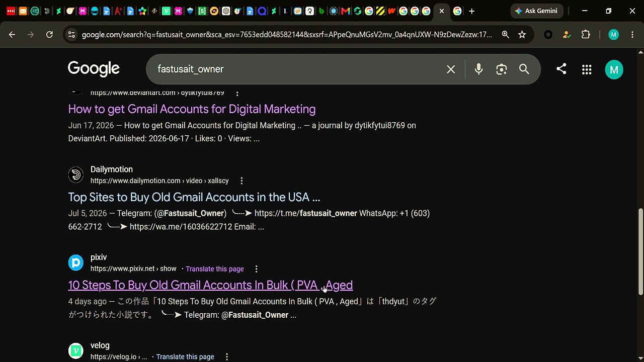Open 10 Steps To Buy Old Gmail result
The height and width of the screenshot is (362, 644).
(x=210, y=285)
